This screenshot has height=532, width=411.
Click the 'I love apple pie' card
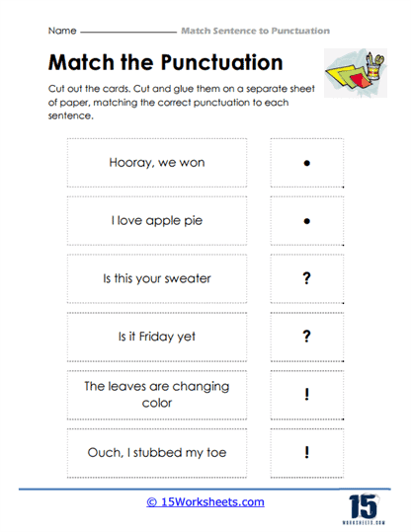tap(157, 221)
